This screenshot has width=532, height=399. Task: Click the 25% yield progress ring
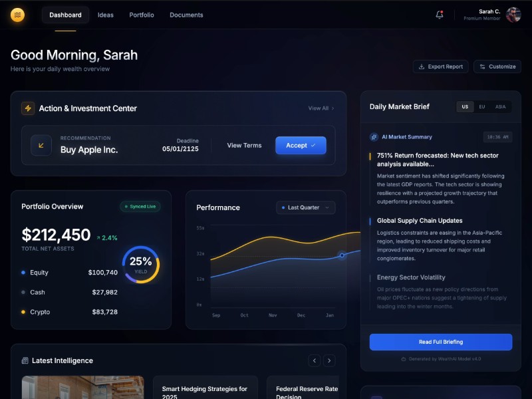pyautogui.click(x=140, y=264)
